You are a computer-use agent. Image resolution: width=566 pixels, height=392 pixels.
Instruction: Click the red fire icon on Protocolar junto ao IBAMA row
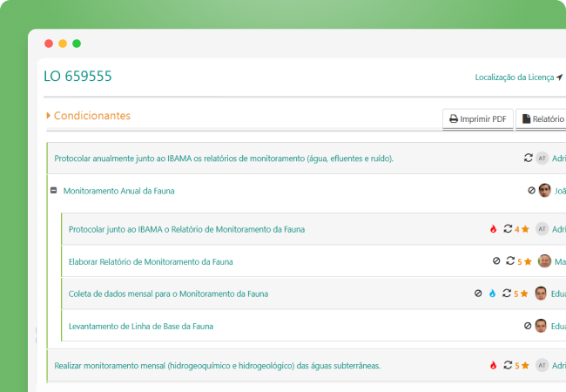493,229
